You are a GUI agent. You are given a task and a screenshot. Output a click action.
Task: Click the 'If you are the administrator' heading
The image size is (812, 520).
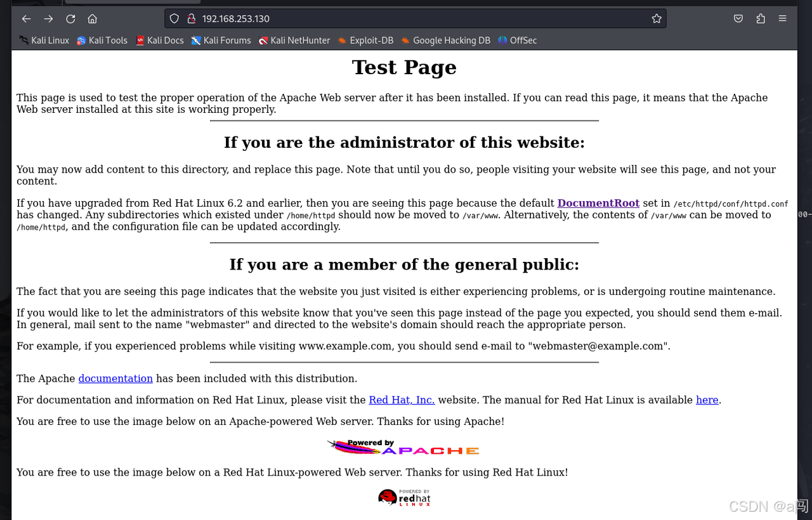[x=404, y=143]
